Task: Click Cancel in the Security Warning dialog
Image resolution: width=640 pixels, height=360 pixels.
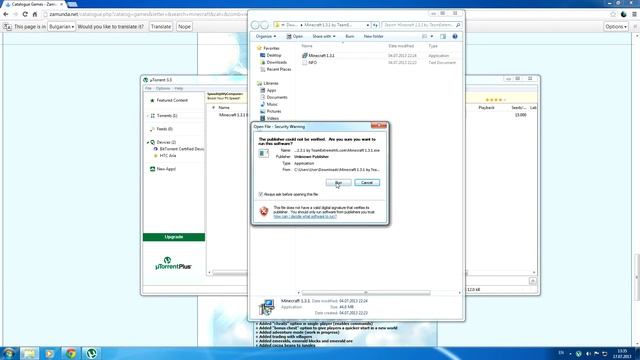Action: click(x=367, y=182)
